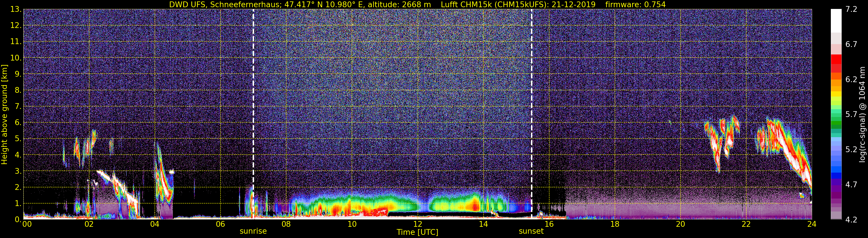
Task: Click the 6. height tick label
Action: (18, 122)
